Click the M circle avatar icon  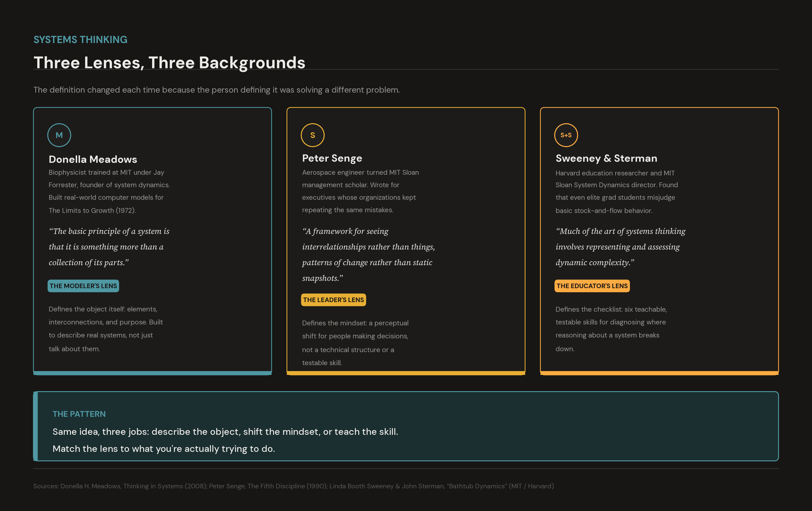[59, 135]
